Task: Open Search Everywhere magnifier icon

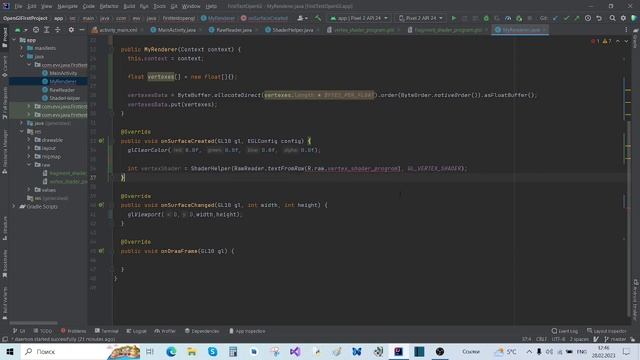Action: [x=613, y=18]
